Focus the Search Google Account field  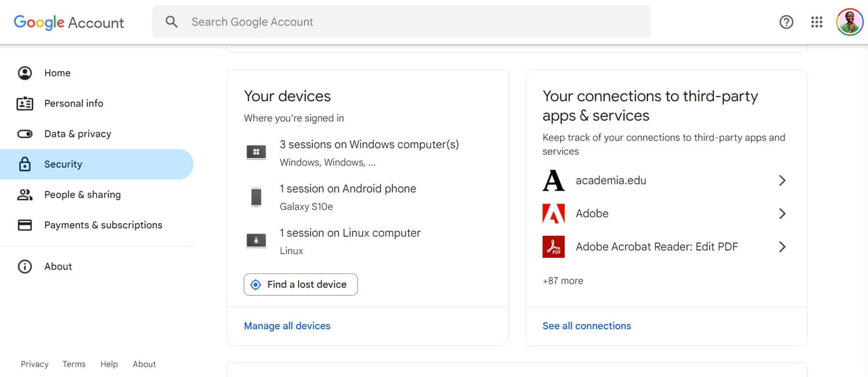pos(405,22)
